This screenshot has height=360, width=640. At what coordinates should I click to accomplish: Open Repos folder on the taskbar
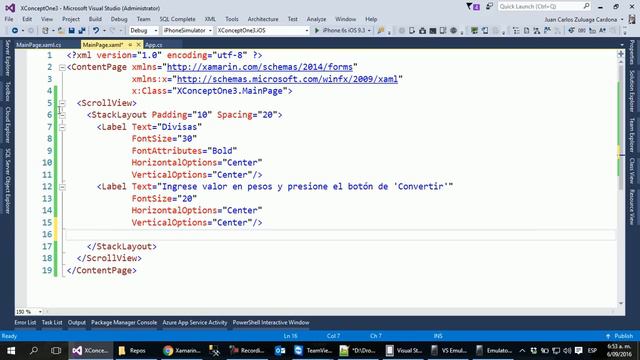132,351
